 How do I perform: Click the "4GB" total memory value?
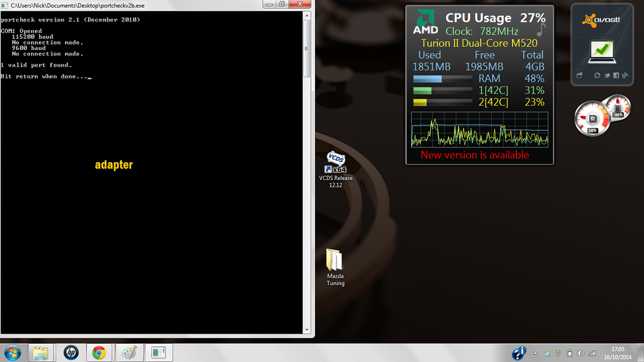tap(535, 67)
